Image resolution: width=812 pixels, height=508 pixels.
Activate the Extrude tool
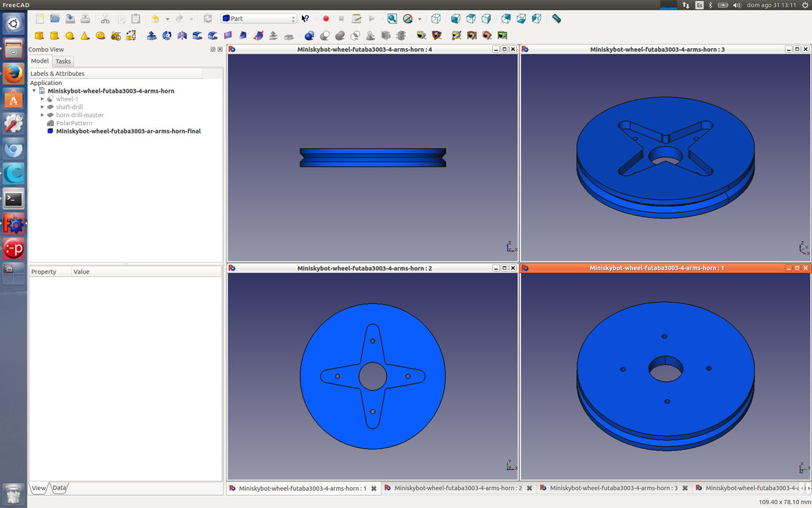pyautogui.click(x=152, y=36)
